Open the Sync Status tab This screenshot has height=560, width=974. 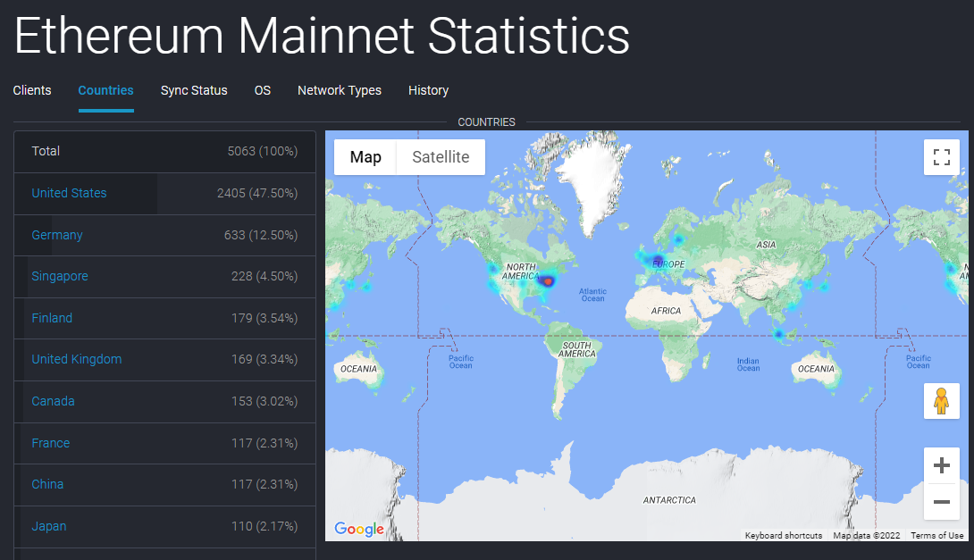coord(194,90)
